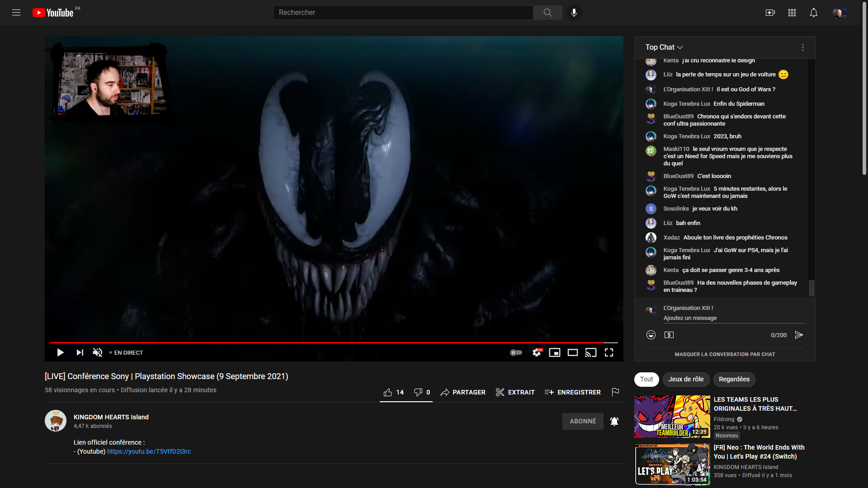Open the youtu.be conference link
The width and height of the screenshot is (868, 488).
coord(149,451)
